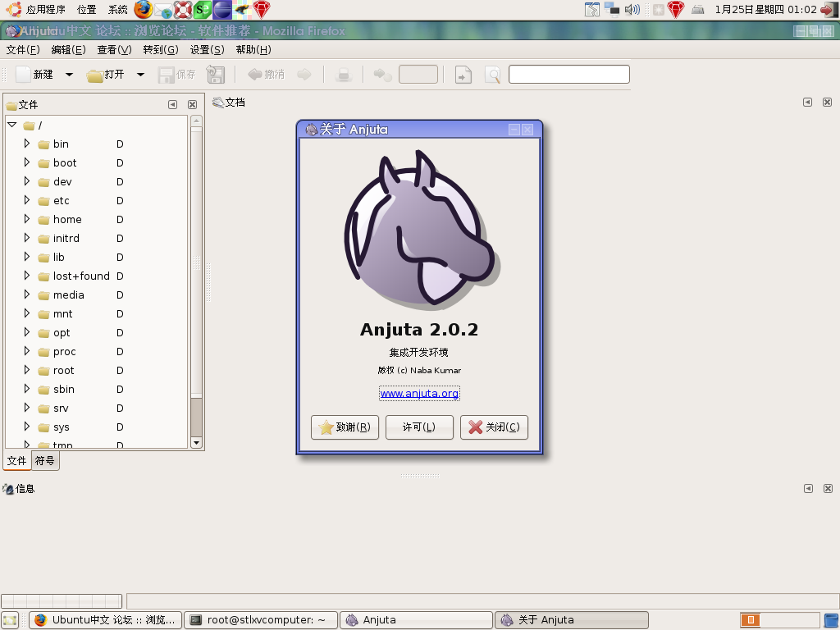The image size is (840, 630).
Task: Click the 致谢(R) credits button
Action: [x=345, y=427]
